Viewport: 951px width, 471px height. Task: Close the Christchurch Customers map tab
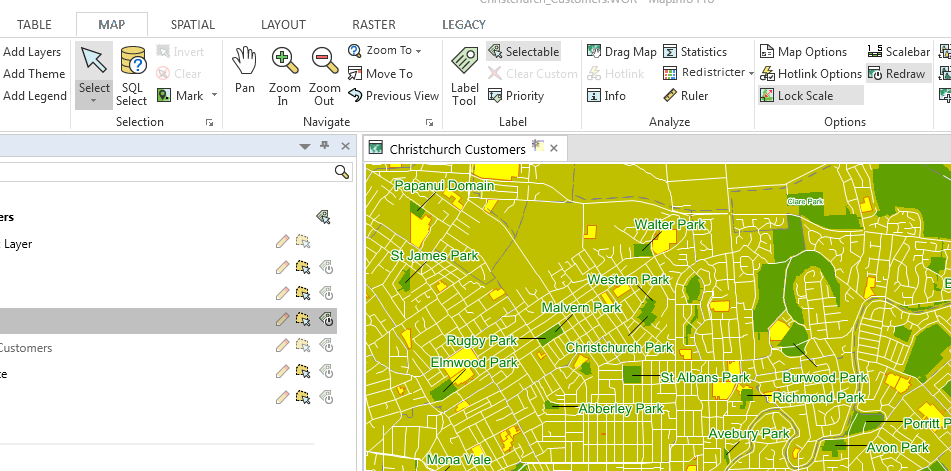point(554,149)
